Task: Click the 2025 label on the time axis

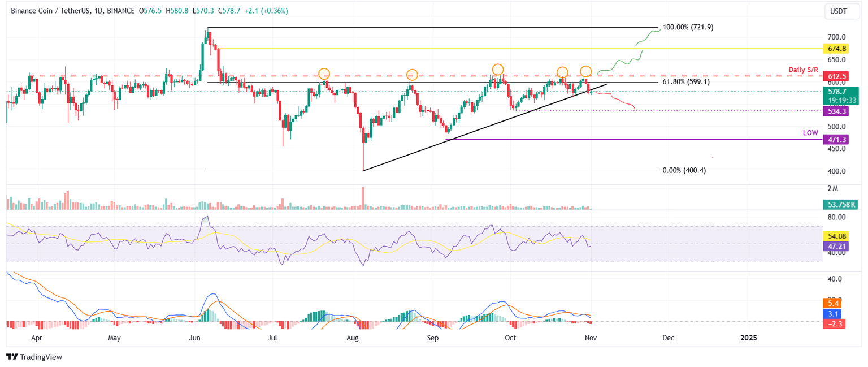Action: (749, 338)
